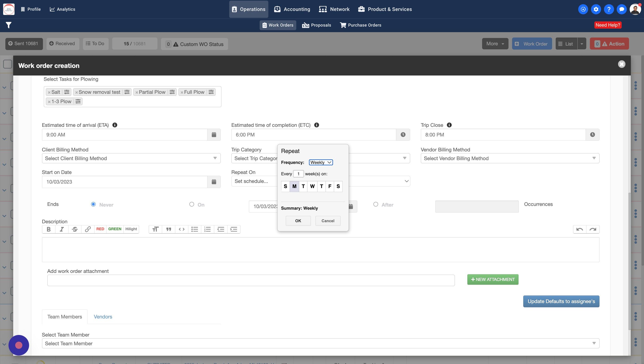This screenshot has width=644, height=364.
Task: Open clock picker for Trip Close
Action: click(592, 135)
